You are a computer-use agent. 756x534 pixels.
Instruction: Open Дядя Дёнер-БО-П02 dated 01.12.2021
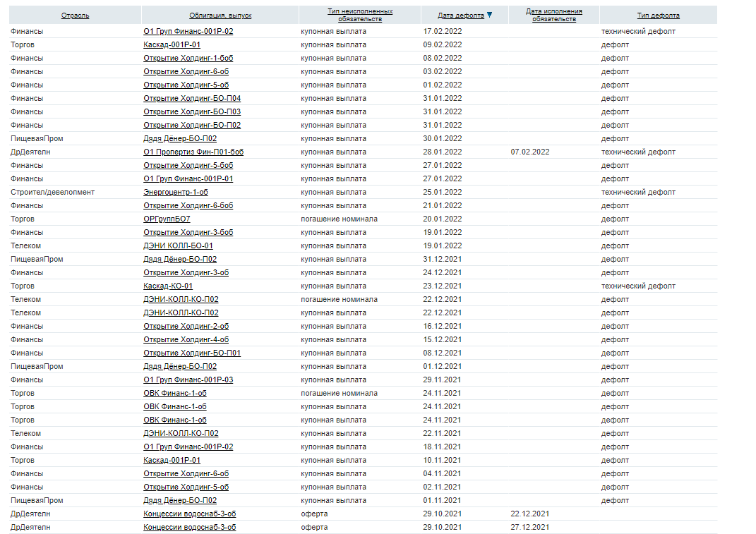180,367
